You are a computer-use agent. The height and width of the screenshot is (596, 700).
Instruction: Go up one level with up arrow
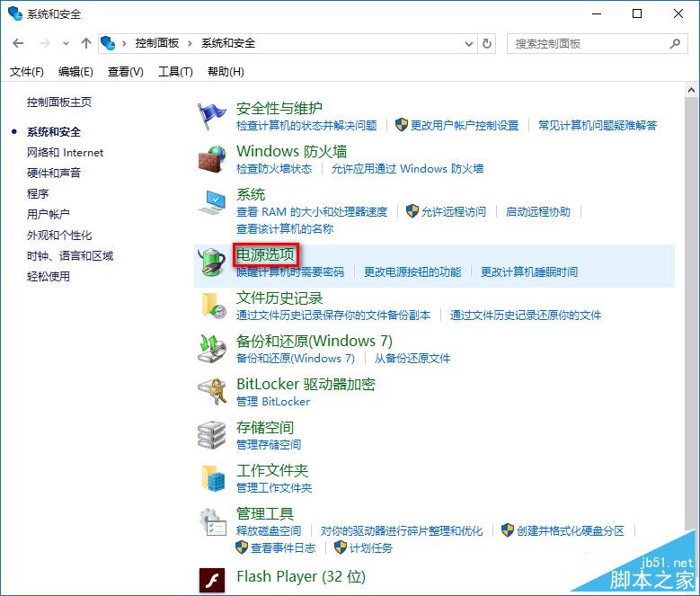[86, 43]
